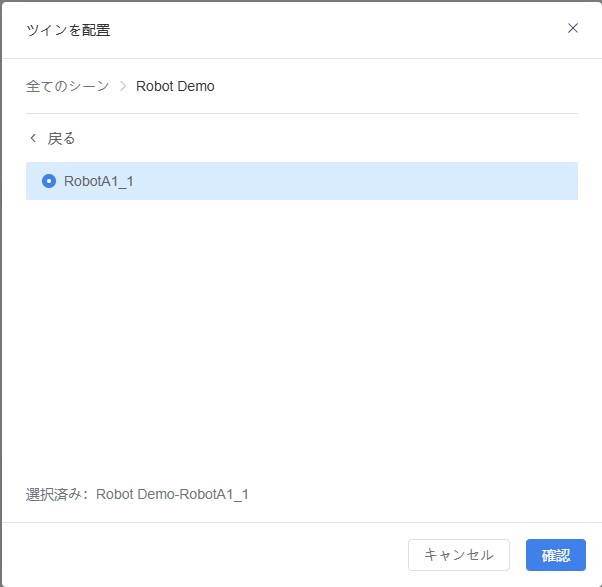Navigate to 全てのシーン breadcrumb
This screenshot has height=587, width=602.
pyautogui.click(x=67, y=86)
